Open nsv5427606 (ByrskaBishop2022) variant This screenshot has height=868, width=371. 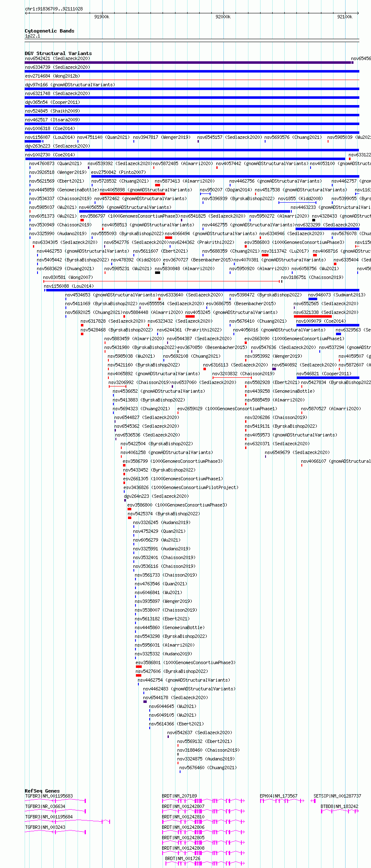tap(138, 675)
